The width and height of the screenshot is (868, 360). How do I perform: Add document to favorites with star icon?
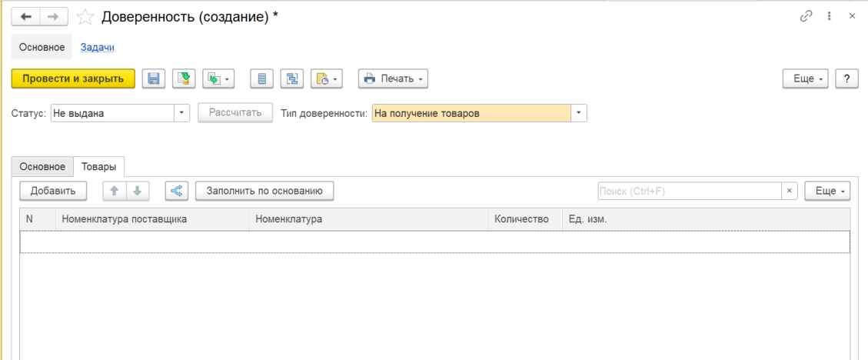pyautogui.click(x=85, y=17)
